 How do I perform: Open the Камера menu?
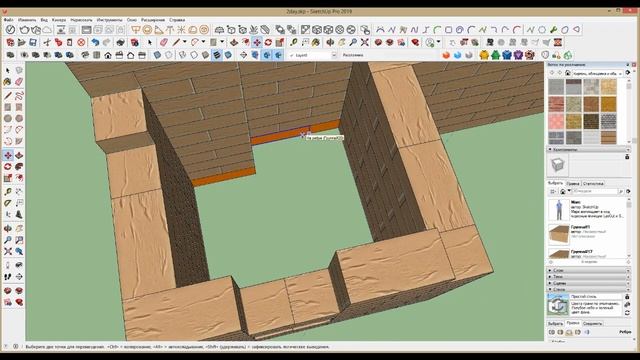[59, 20]
